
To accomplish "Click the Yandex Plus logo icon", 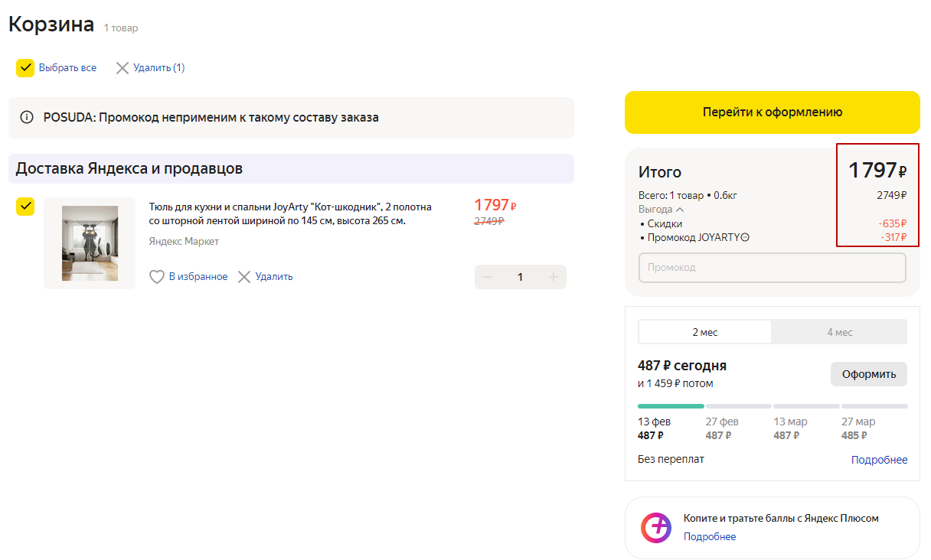I will click(x=656, y=527).
